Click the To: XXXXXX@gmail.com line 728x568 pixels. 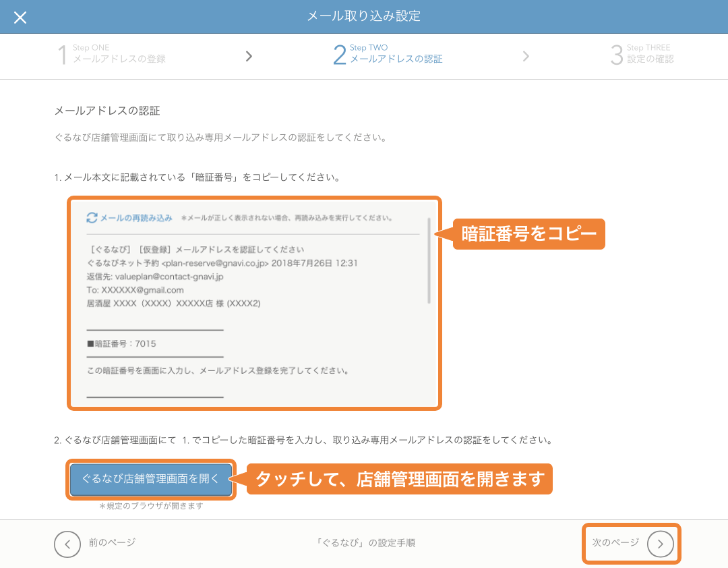[x=135, y=290]
